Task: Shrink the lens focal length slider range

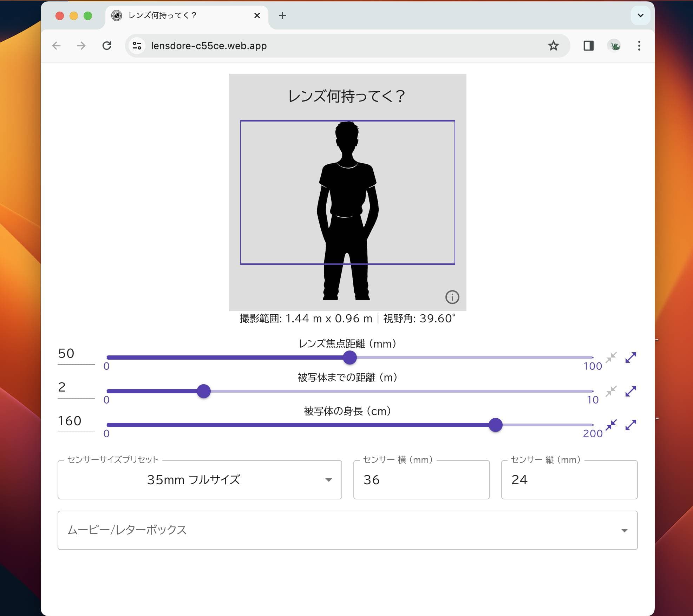Action: (x=611, y=358)
